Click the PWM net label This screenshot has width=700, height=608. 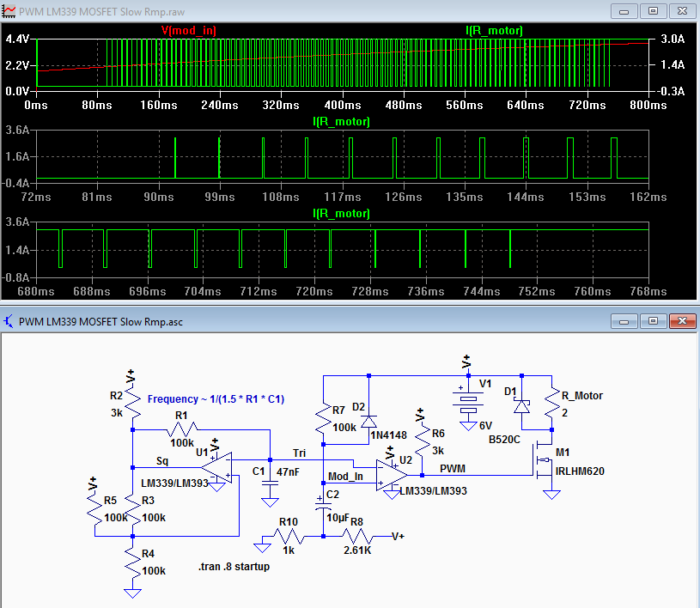click(453, 468)
